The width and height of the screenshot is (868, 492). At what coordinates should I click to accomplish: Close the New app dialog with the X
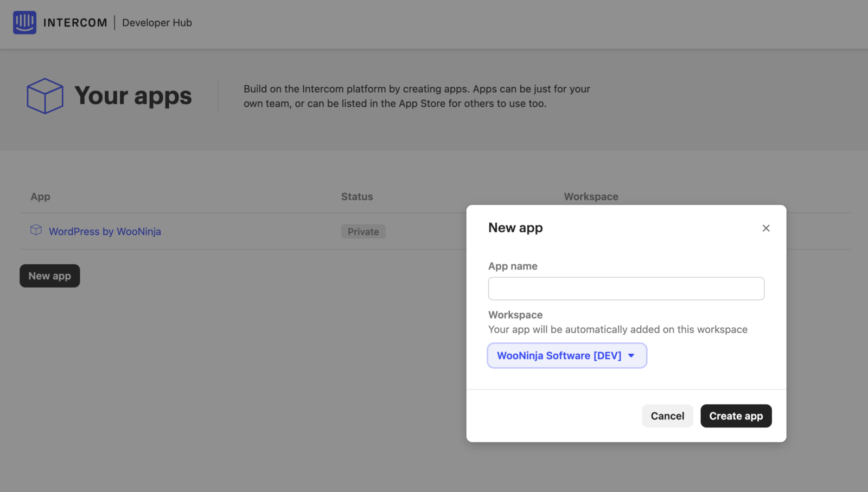pos(765,228)
